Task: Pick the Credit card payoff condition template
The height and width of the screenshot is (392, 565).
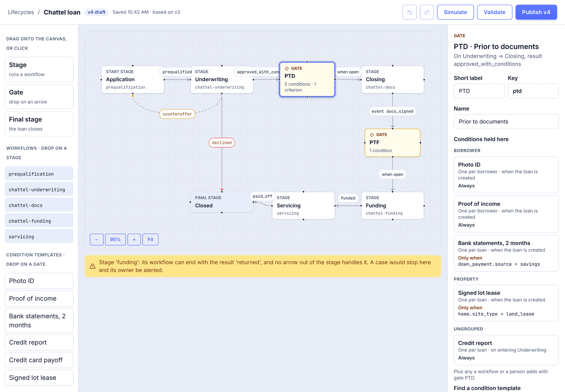Action: click(39, 360)
